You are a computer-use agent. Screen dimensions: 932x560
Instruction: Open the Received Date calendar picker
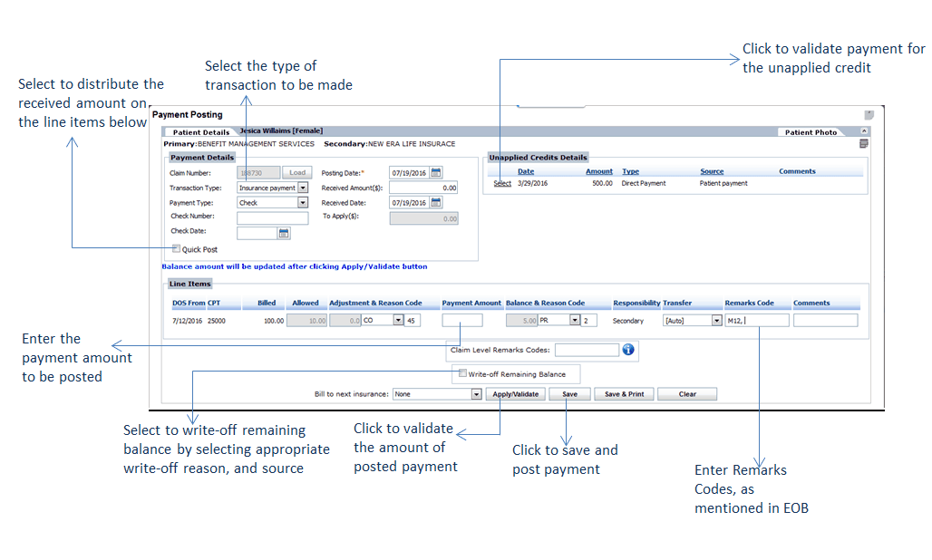point(436,202)
